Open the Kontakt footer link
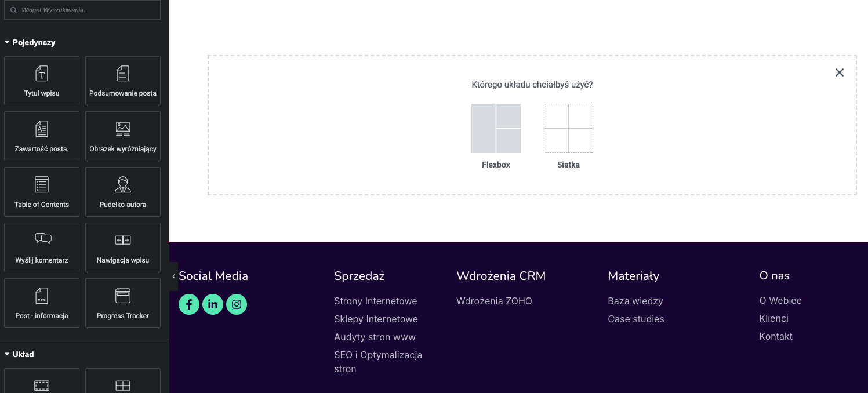 click(776, 336)
